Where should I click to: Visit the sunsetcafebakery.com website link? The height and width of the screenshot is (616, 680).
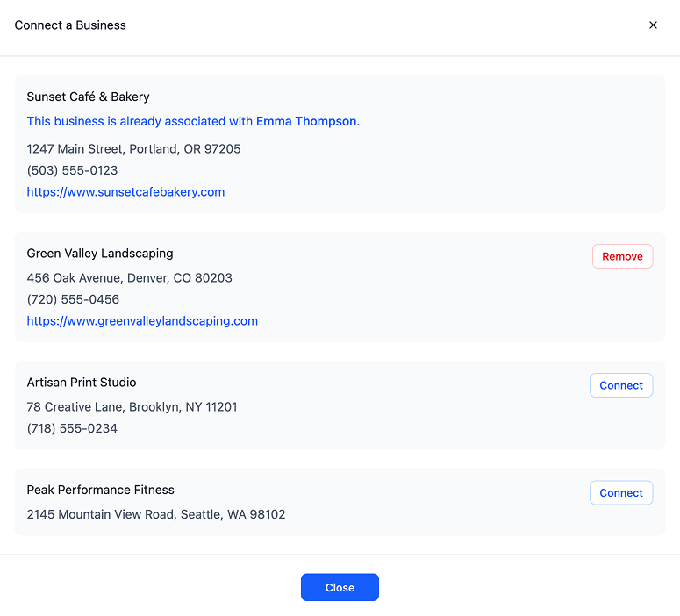(x=125, y=192)
